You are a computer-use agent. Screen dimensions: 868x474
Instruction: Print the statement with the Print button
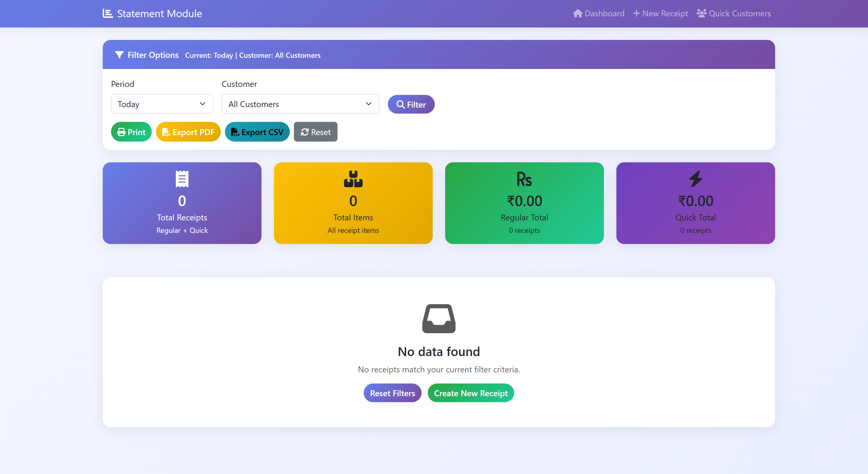[x=131, y=132]
